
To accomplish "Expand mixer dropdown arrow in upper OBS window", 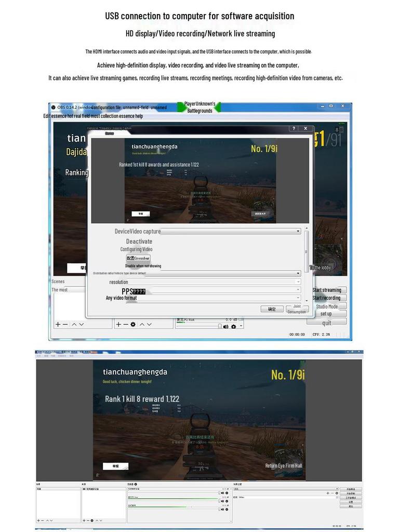I will tap(241, 326).
